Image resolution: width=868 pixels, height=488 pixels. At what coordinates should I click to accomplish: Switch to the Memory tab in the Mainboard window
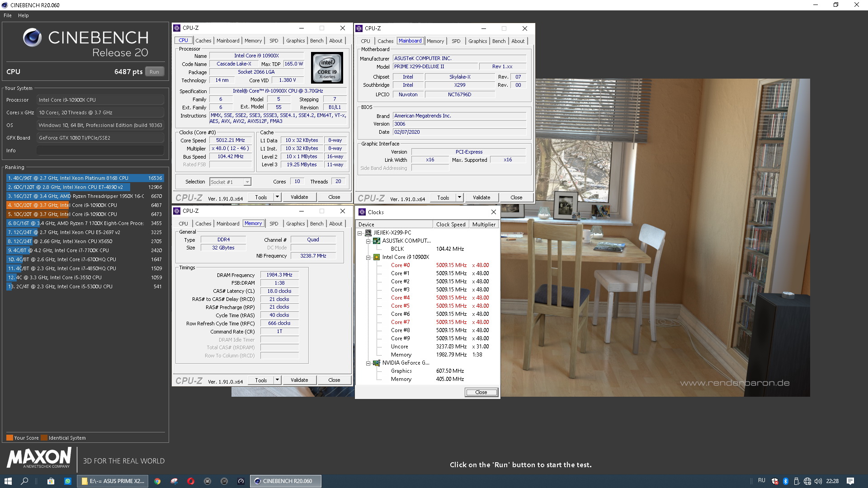point(435,41)
